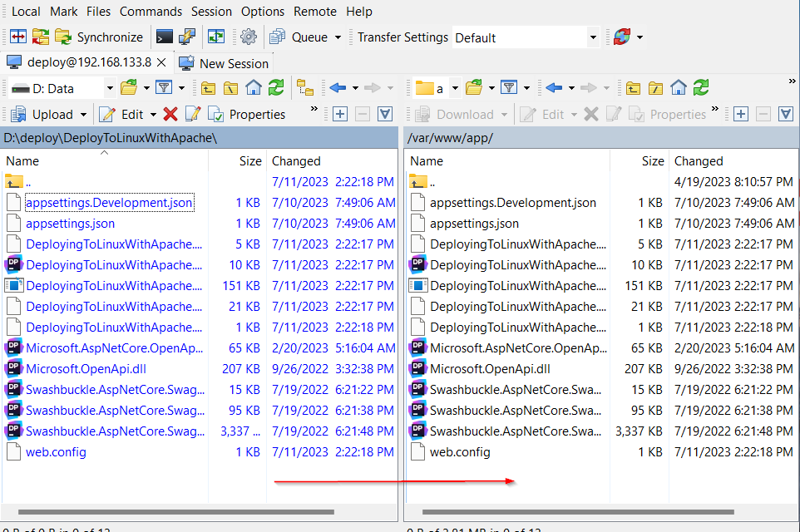Go to local home directory
800x532 pixels.
coord(254,88)
